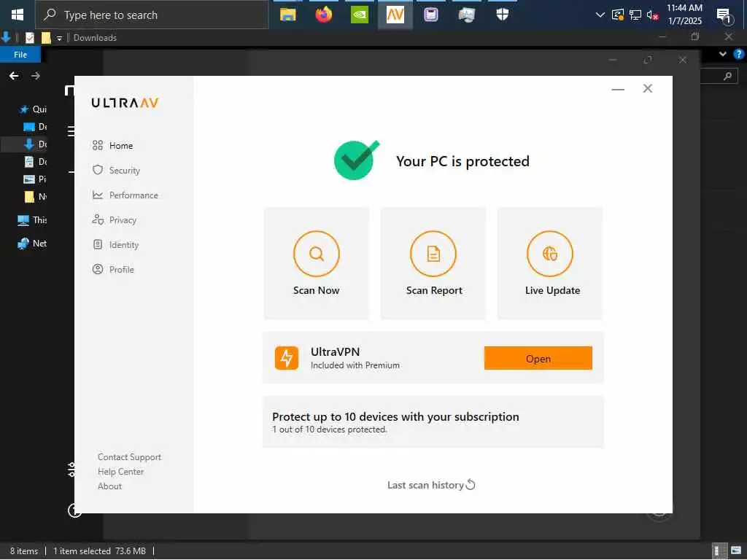Open the Windows Start menu
The width and height of the screenshot is (747, 560).
tap(18, 15)
